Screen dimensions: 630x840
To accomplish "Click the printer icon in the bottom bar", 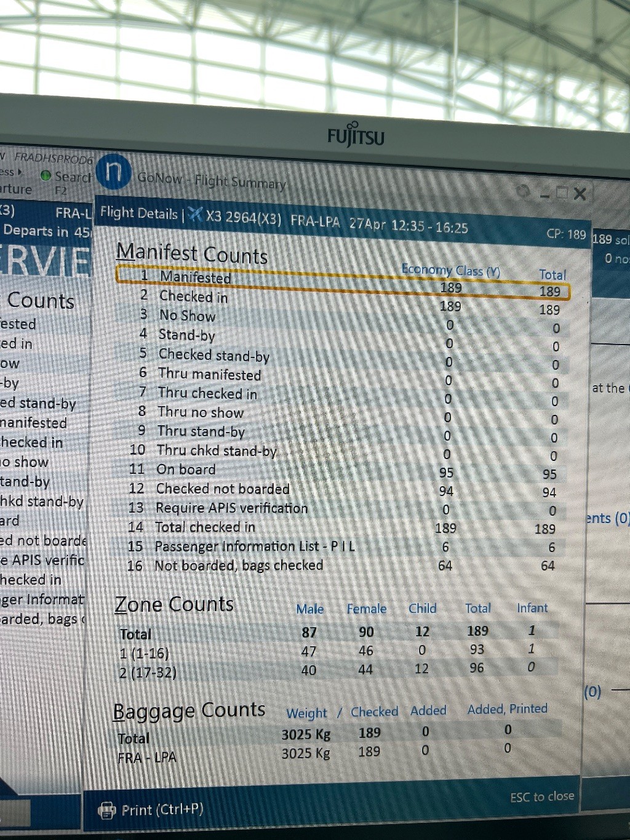I will click(107, 810).
